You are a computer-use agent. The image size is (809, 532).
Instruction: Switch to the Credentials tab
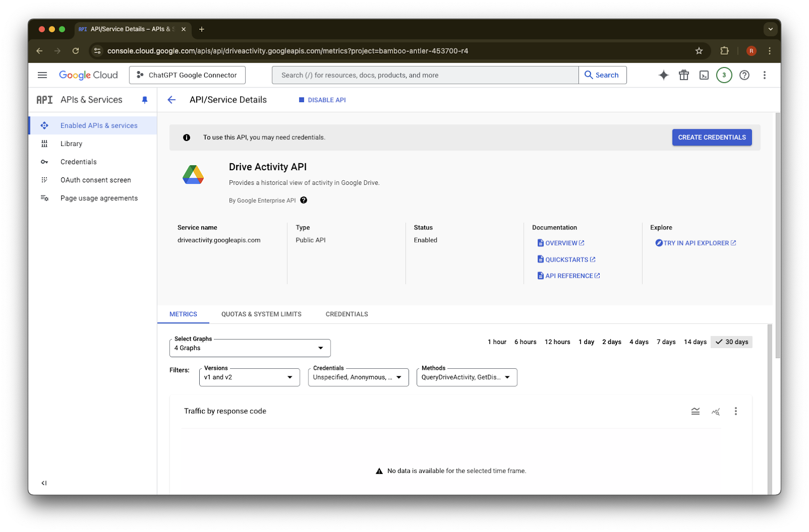[x=347, y=314]
